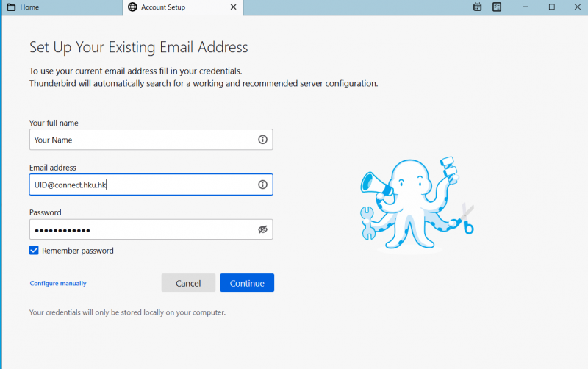Click the globe icon on Account Setup tab

pyautogui.click(x=132, y=7)
